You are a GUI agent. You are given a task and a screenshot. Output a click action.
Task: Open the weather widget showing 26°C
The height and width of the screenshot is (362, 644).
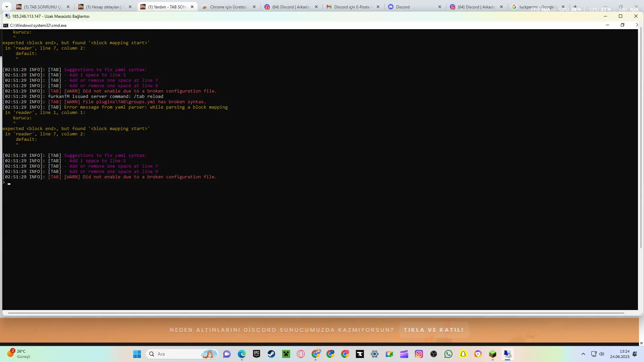pos(19,354)
